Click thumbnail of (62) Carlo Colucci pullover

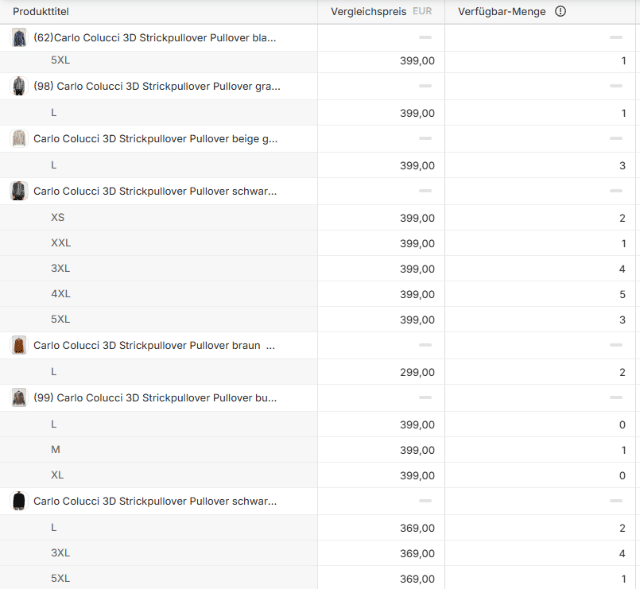point(19,38)
